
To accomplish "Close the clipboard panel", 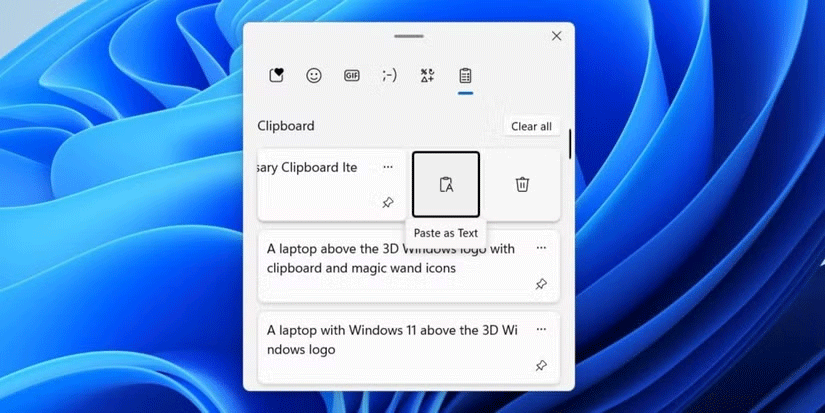I will (556, 36).
